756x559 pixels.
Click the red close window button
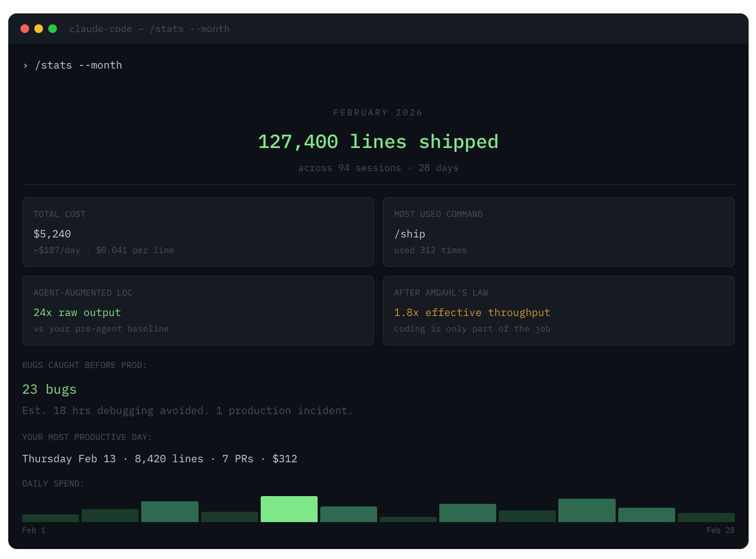pyautogui.click(x=25, y=29)
